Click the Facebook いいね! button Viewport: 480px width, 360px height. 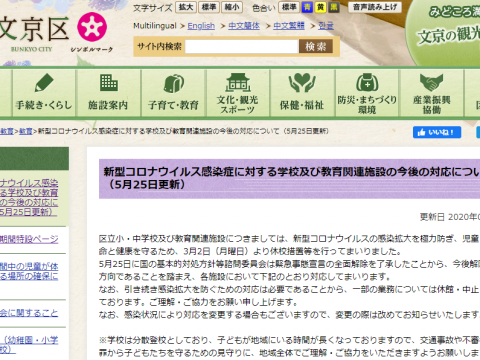[437, 132]
